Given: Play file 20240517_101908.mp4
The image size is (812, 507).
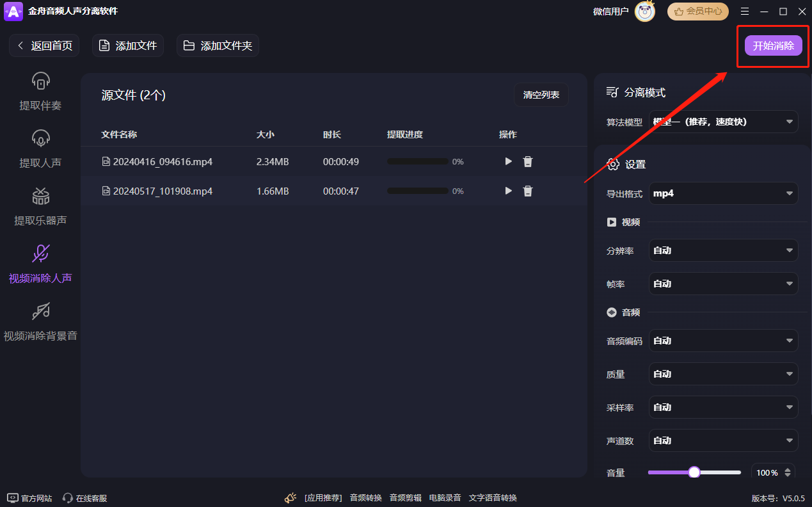Looking at the screenshot, I should coord(509,191).
